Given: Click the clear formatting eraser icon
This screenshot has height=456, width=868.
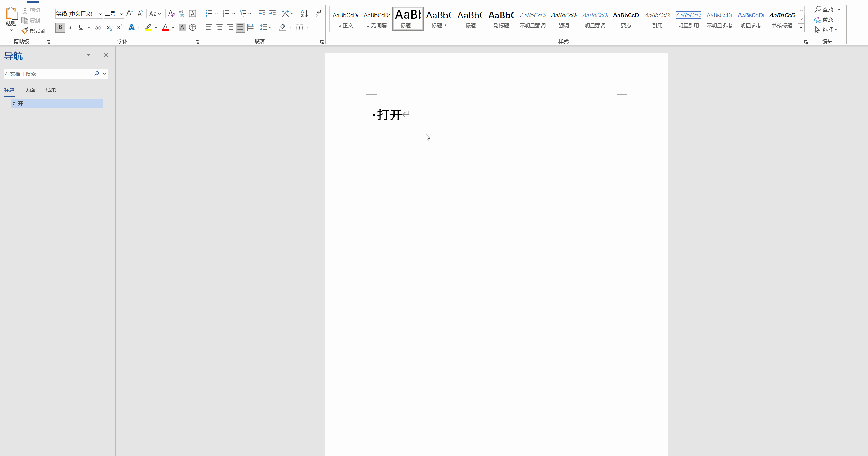Looking at the screenshot, I should (171, 14).
